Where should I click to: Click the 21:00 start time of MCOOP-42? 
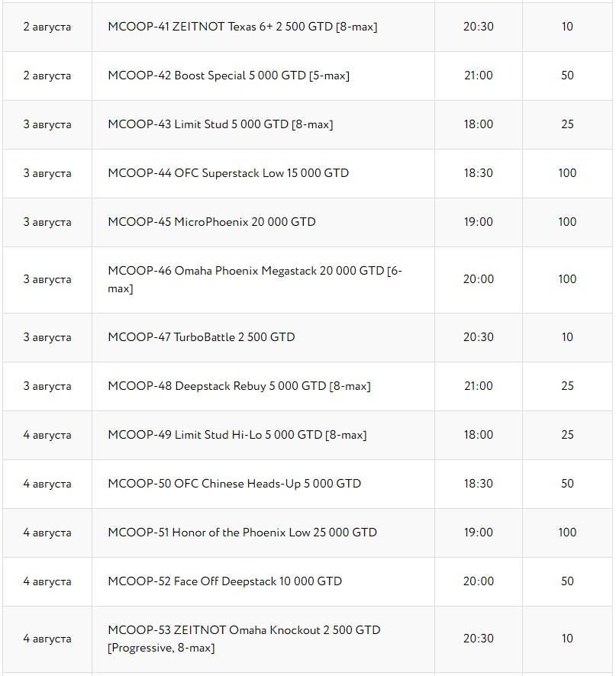478,76
